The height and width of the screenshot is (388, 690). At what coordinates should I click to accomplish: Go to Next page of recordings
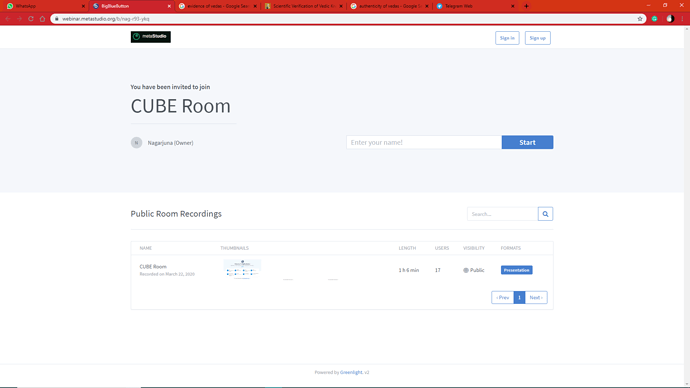click(536, 297)
